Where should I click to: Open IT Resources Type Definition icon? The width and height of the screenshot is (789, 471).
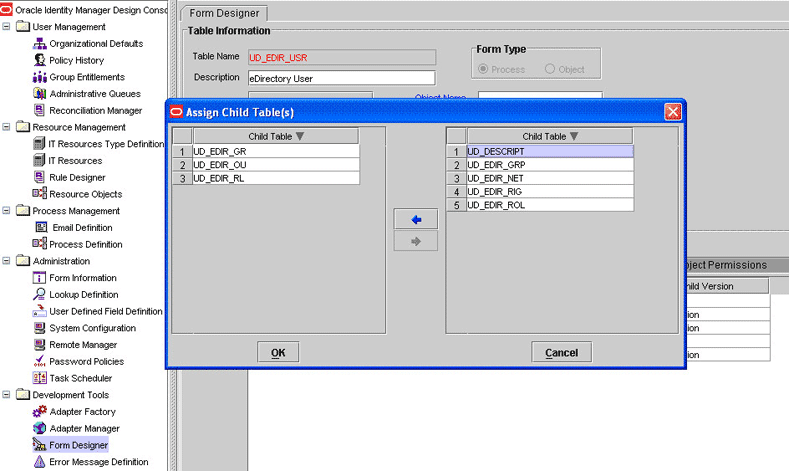coord(39,144)
